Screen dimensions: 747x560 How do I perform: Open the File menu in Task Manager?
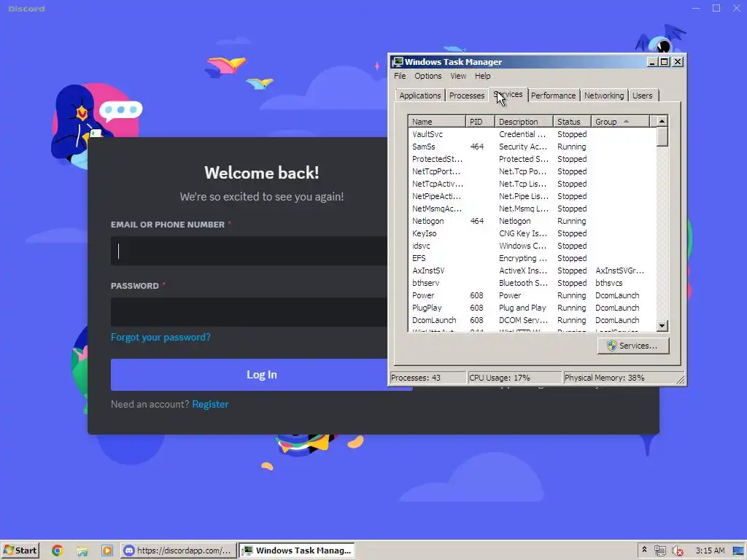400,76
